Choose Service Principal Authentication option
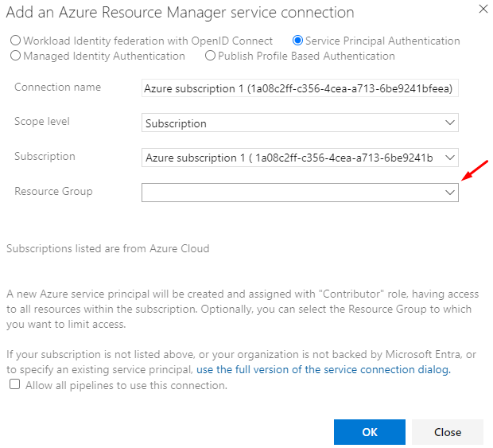This screenshot has height=448, width=493. click(x=298, y=41)
